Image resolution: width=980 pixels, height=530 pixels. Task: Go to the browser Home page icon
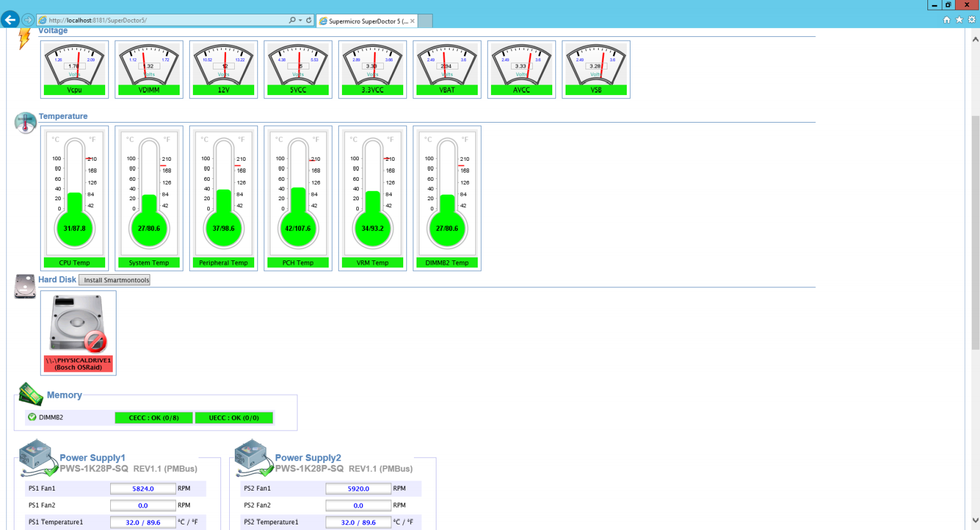click(x=947, y=20)
